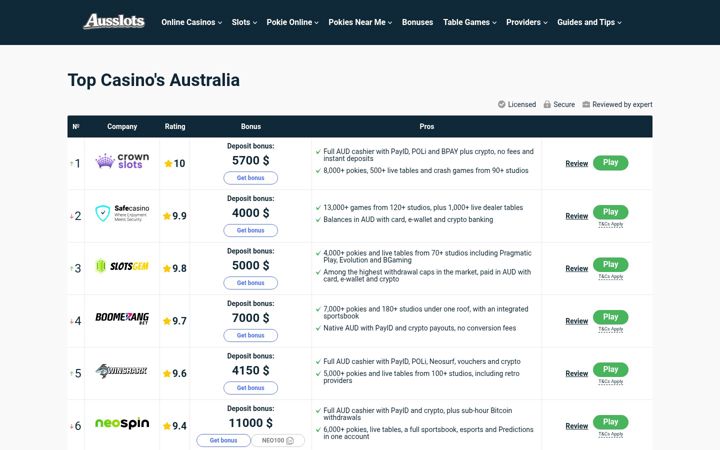Click the Boomerang Bet logo
Screen dimensions: 720x450
point(122,318)
